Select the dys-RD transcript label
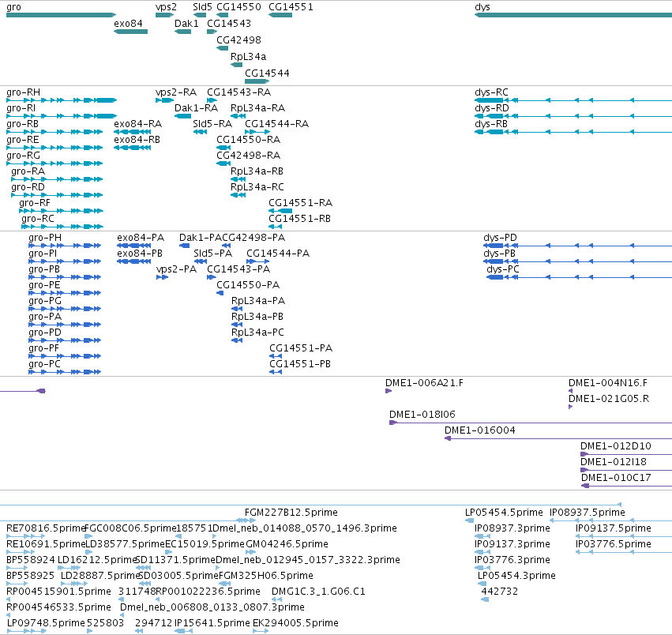 coord(492,108)
